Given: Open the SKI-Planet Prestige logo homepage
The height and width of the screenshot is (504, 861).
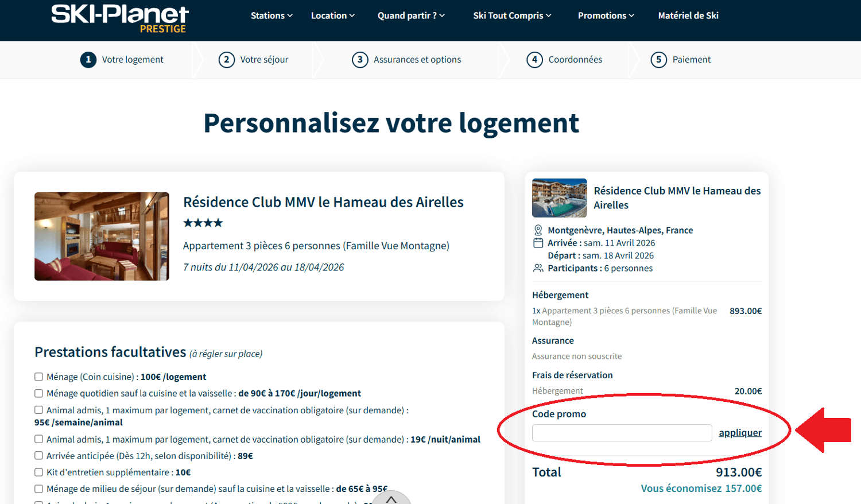Looking at the screenshot, I should click(x=120, y=19).
